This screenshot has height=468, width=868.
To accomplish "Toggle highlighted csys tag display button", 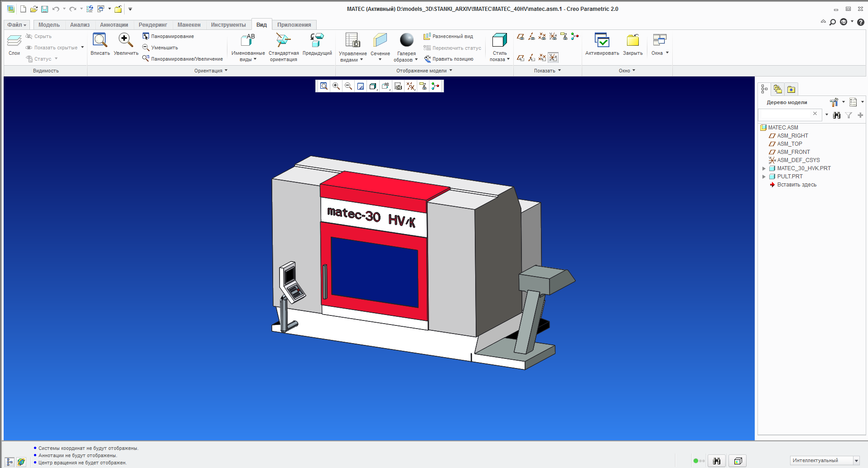I will pyautogui.click(x=553, y=57).
